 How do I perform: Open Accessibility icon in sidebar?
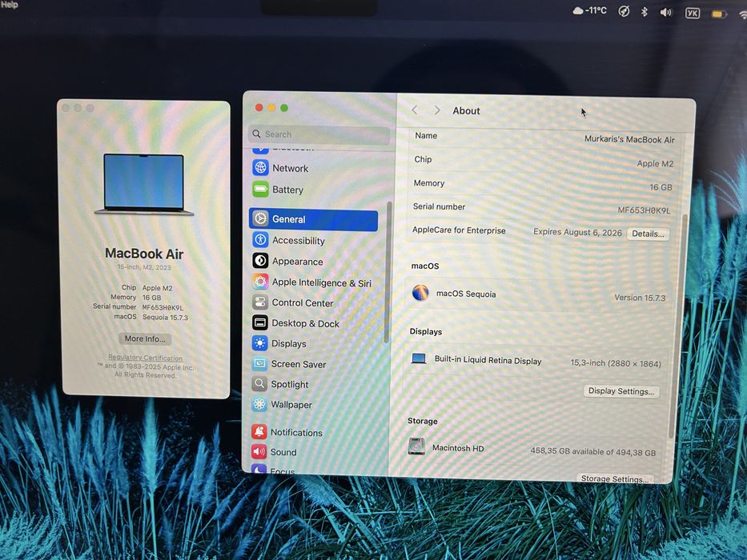point(260,239)
